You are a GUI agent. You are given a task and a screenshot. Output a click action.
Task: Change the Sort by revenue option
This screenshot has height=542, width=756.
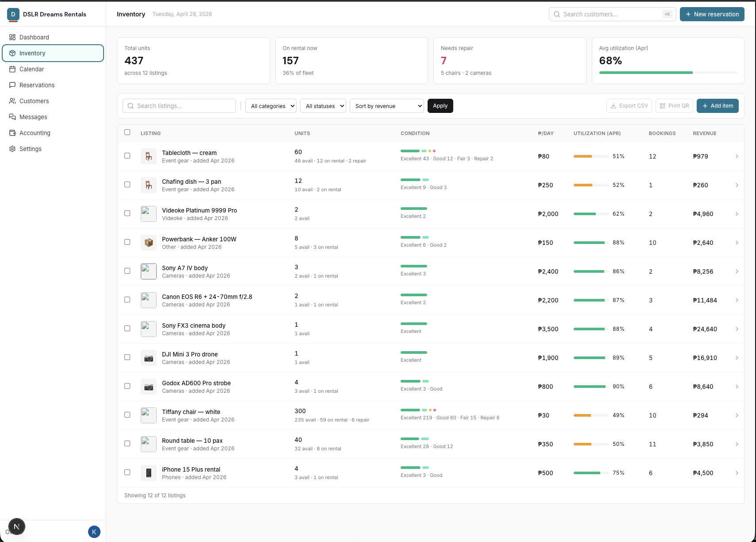point(386,106)
